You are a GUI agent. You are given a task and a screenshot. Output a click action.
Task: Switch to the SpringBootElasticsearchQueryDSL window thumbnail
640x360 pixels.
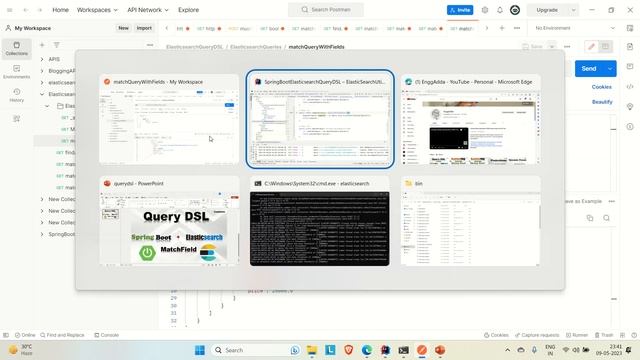pos(320,119)
